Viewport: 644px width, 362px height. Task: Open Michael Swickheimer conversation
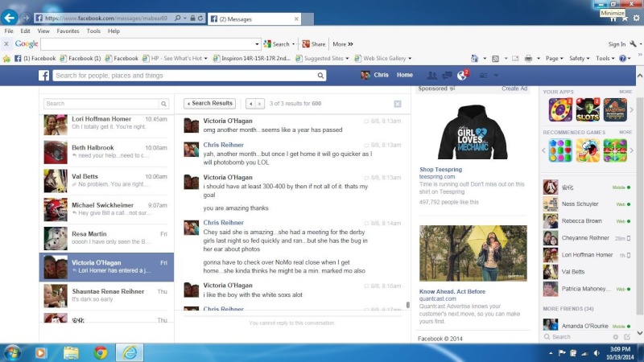(x=106, y=210)
